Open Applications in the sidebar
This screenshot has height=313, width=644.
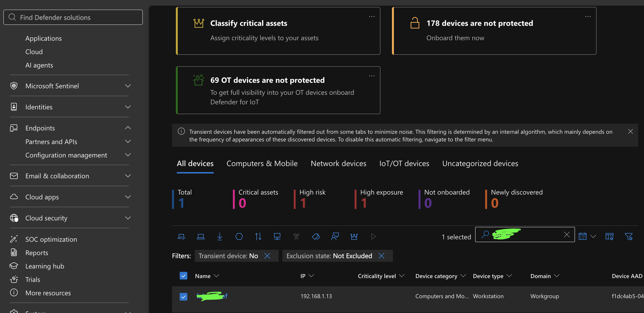point(44,38)
